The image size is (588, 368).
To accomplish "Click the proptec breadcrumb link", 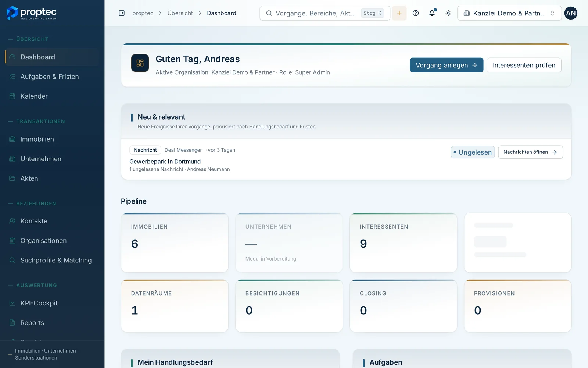I will (143, 13).
